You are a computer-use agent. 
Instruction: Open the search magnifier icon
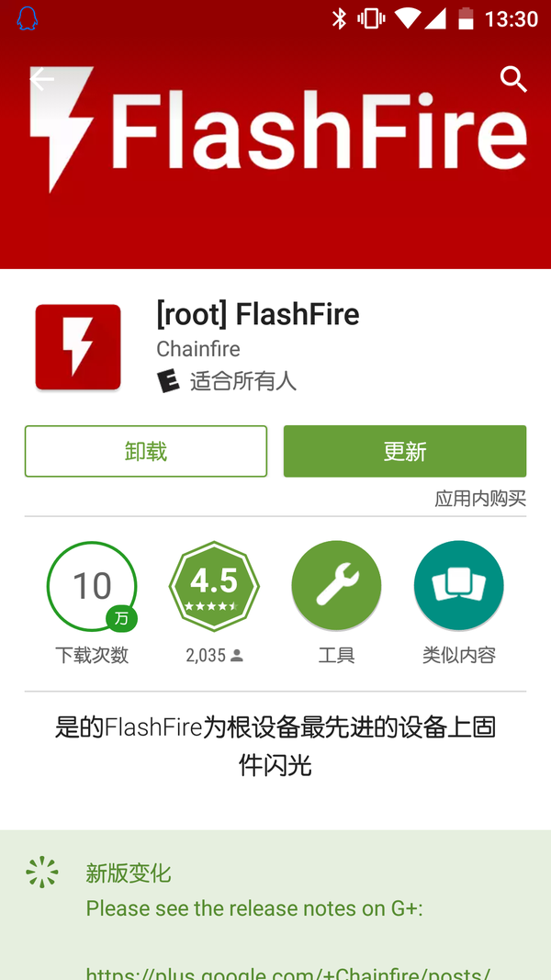(513, 79)
